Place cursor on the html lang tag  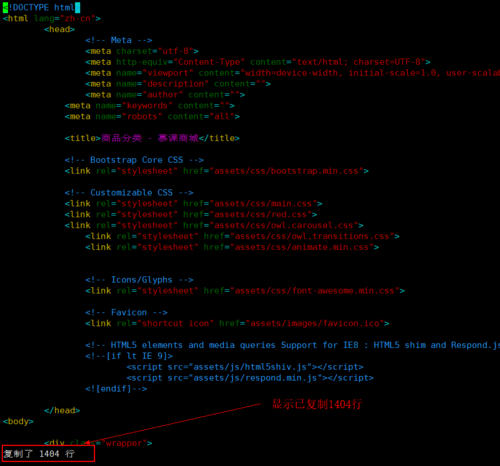tap(52, 18)
